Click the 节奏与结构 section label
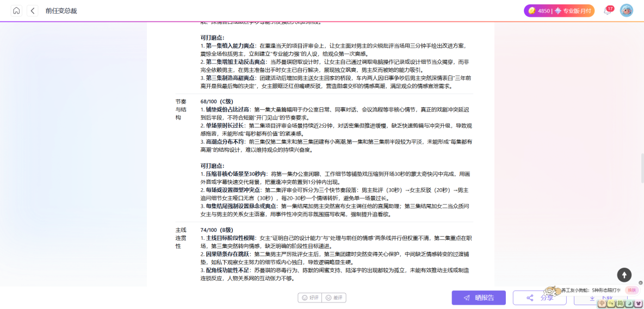The width and height of the screenshot is (644, 309). coord(181,109)
